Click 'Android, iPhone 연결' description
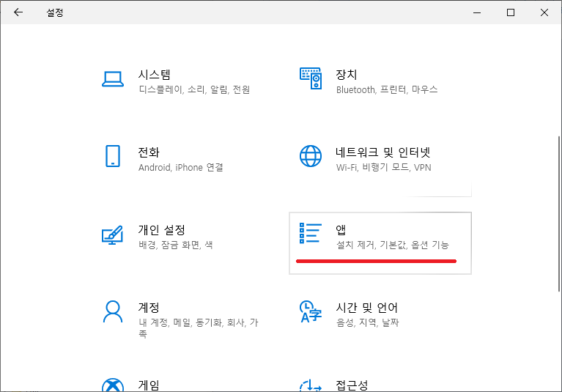The height and width of the screenshot is (392, 562). pyautogui.click(x=181, y=167)
